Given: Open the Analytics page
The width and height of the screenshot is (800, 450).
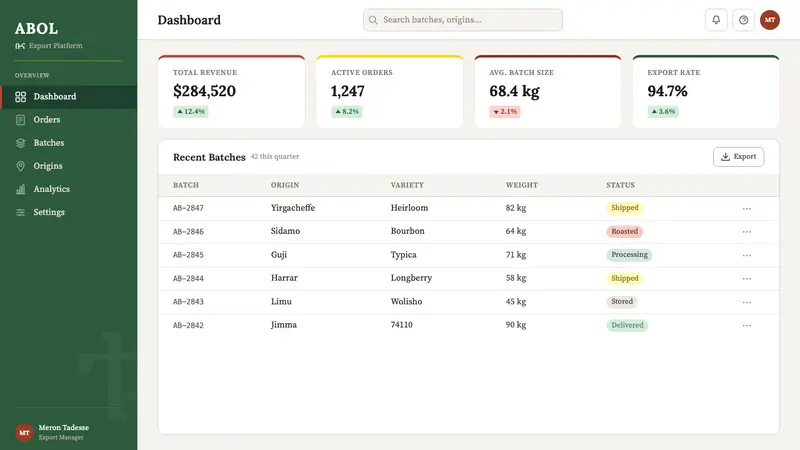Looking at the screenshot, I should [68, 189].
